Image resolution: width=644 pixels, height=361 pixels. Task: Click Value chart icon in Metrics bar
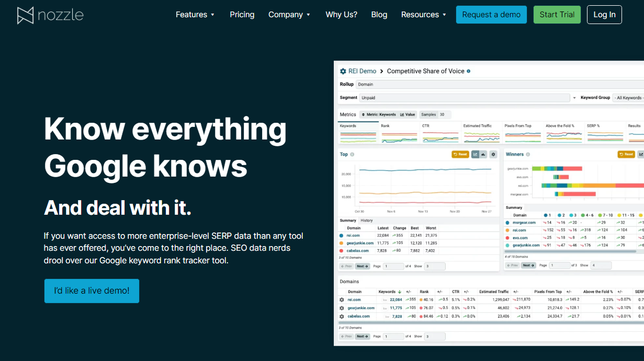coord(408,114)
